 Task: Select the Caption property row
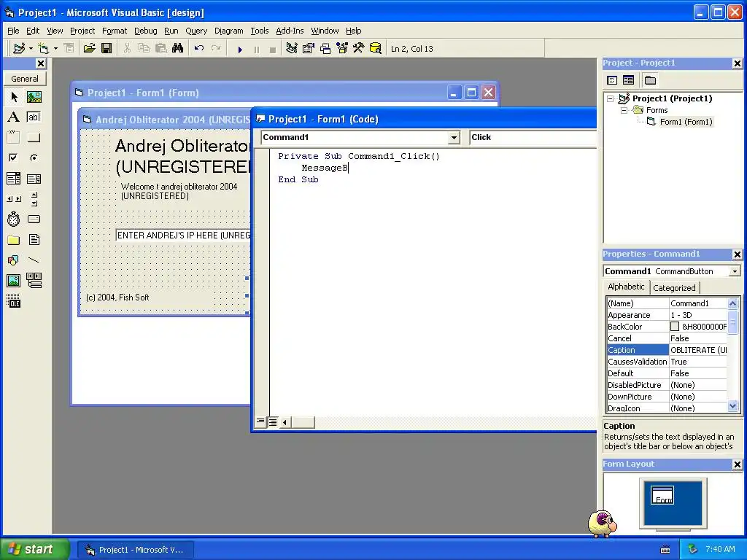click(x=667, y=350)
